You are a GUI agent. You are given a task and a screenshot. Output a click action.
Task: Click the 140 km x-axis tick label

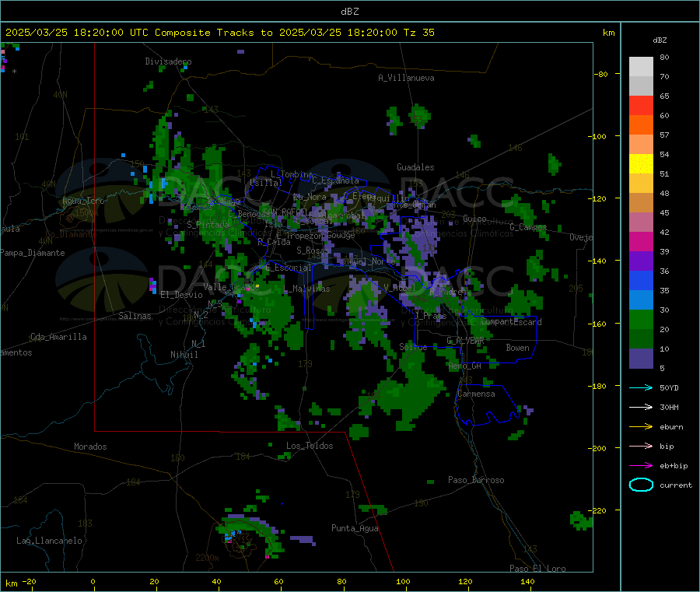(x=527, y=582)
